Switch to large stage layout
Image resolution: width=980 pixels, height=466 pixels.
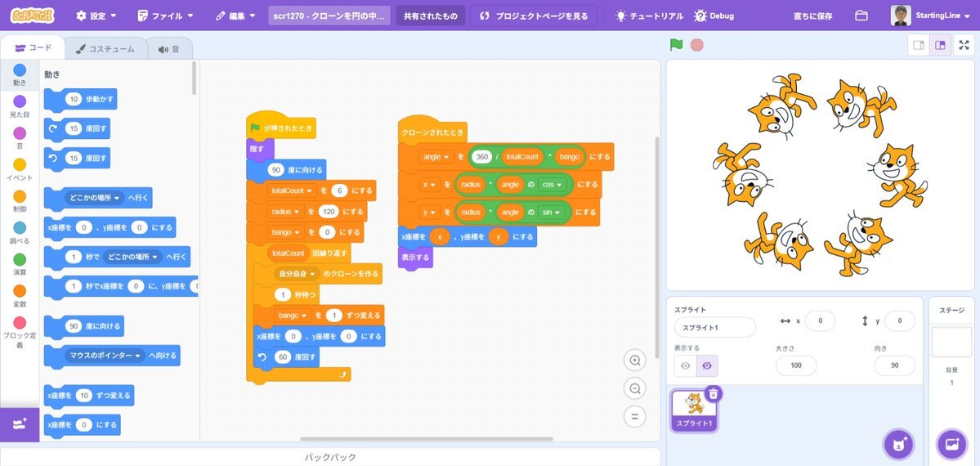tap(939, 45)
